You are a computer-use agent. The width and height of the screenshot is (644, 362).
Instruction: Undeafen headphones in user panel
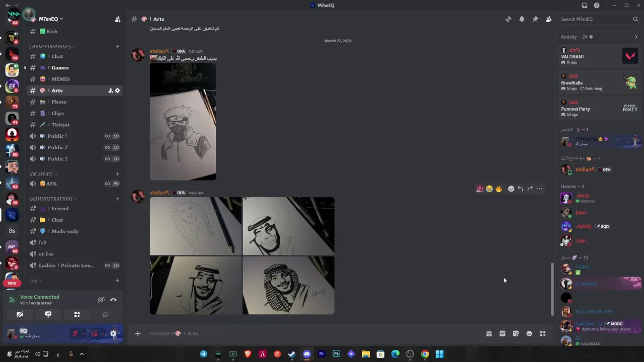94,333
